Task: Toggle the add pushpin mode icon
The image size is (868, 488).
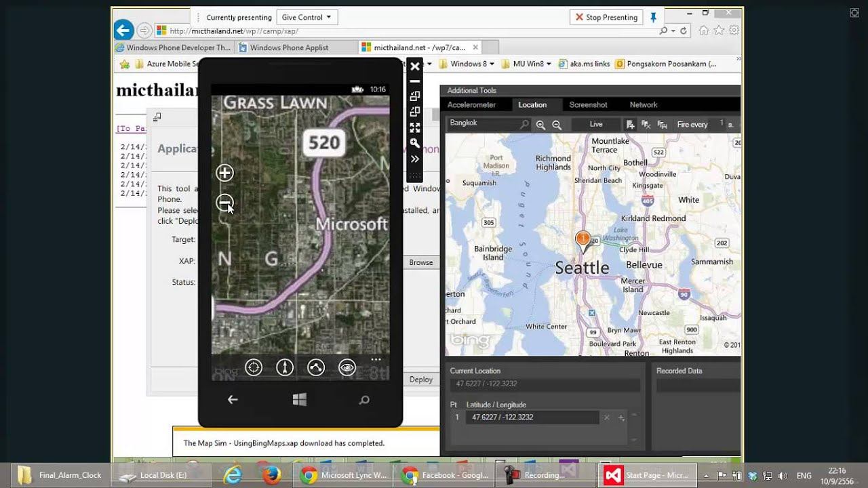Action: [x=631, y=125]
